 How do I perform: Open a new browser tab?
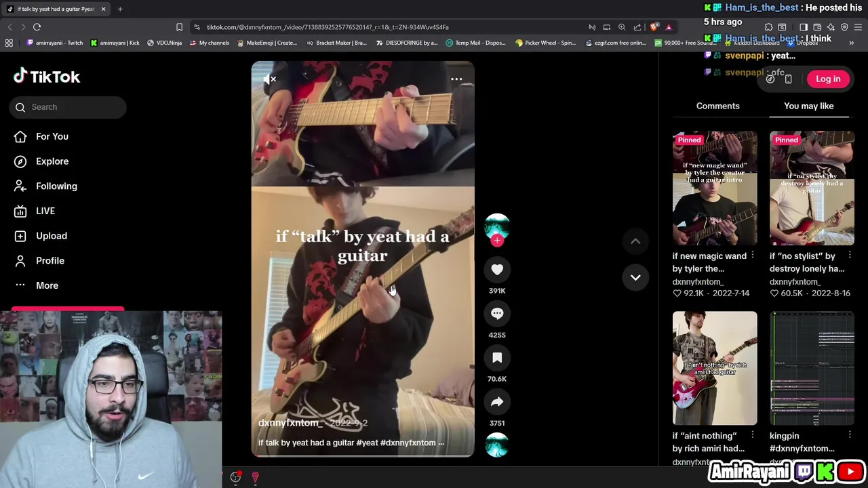pyautogui.click(x=120, y=9)
